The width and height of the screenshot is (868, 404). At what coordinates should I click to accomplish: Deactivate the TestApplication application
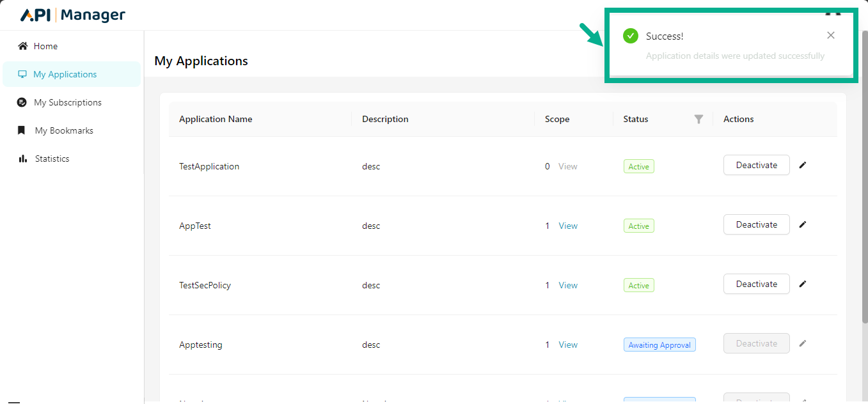(x=756, y=165)
